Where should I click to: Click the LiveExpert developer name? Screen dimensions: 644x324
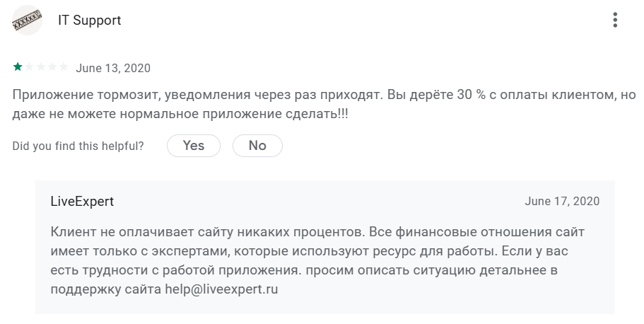point(82,202)
